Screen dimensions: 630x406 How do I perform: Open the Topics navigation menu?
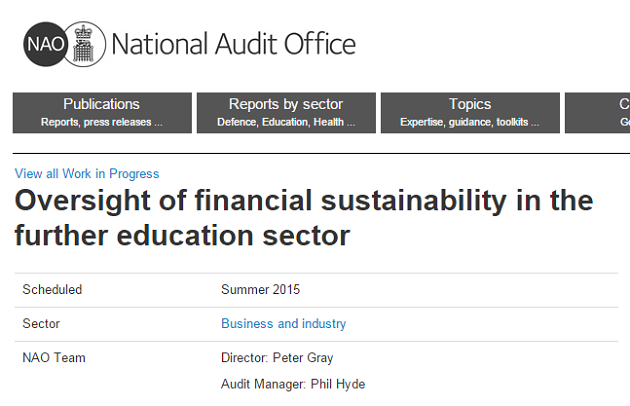point(470,113)
